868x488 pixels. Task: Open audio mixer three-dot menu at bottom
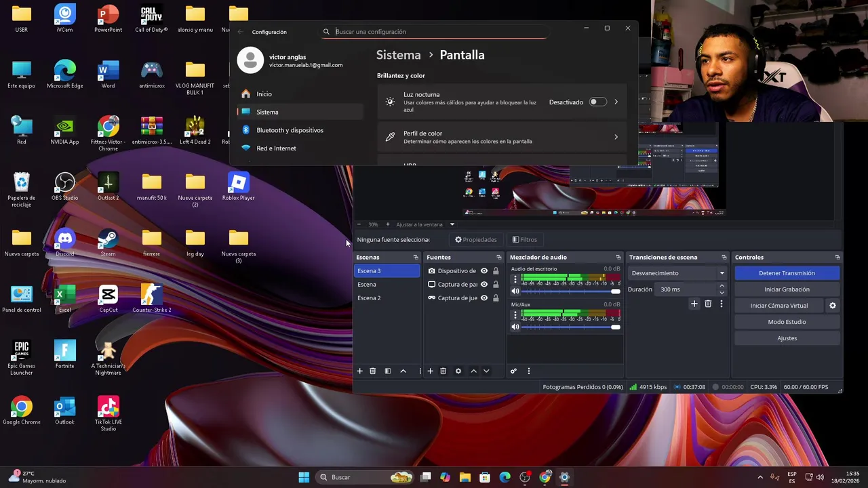[x=529, y=371]
